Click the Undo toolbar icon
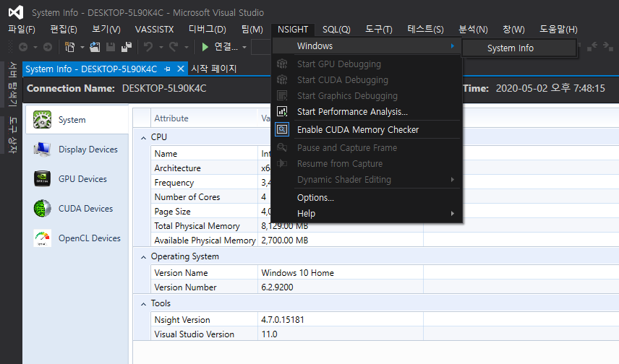Screen dimensions: 619x364 [148, 48]
